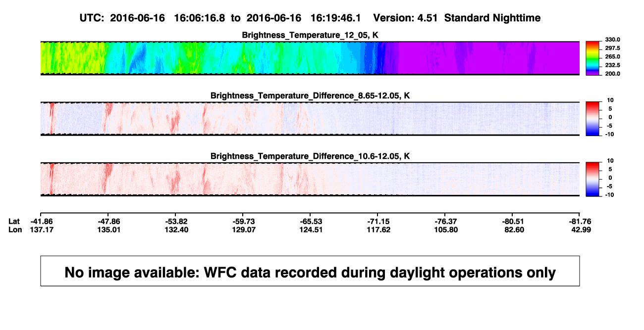This screenshot has width=644, height=330.
Task: Click latitude tick value -59.73
Action: tap(243, 221)
